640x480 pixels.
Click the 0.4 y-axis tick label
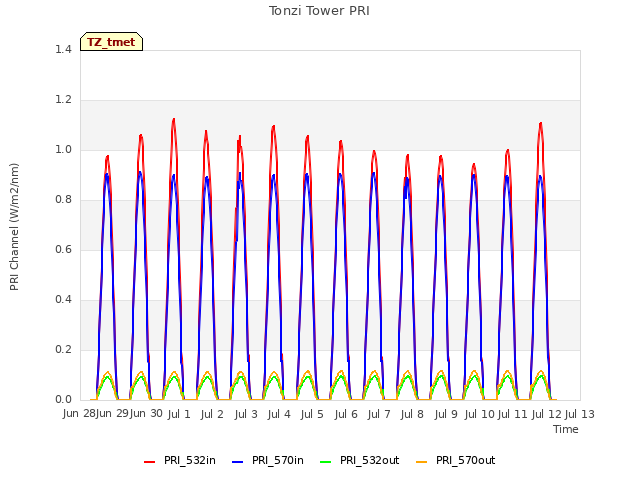click(x=63, y=299)
